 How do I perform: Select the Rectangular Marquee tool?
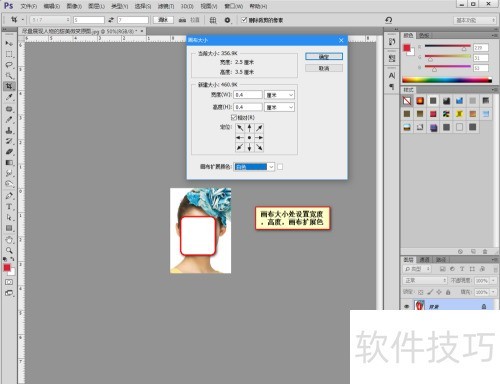[x=9, y=54]
